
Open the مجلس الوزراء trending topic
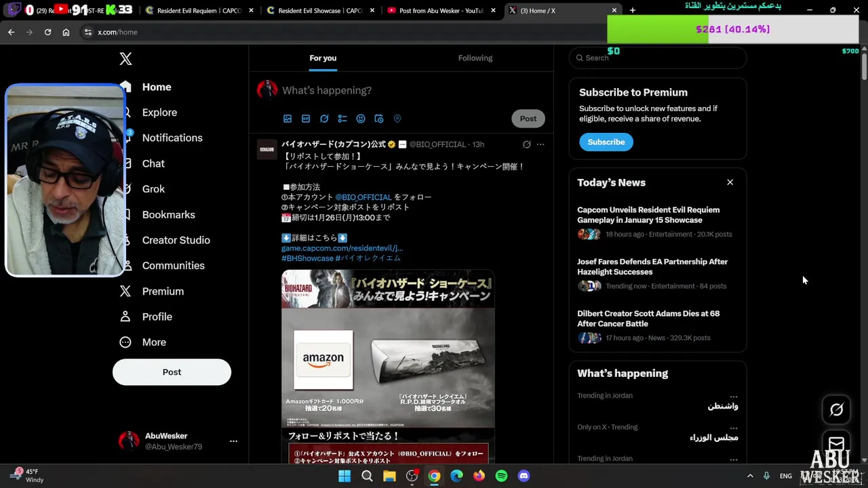[x=714, y=438]
